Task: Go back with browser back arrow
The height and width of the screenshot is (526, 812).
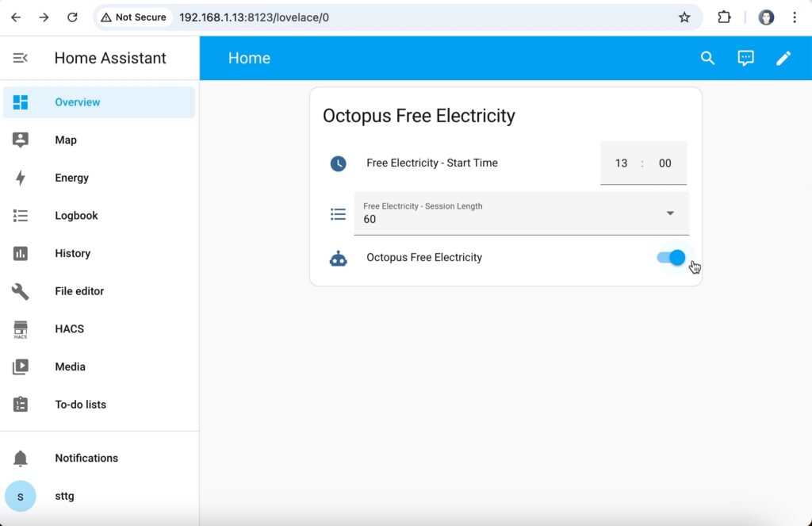Action: pos(16,17)
